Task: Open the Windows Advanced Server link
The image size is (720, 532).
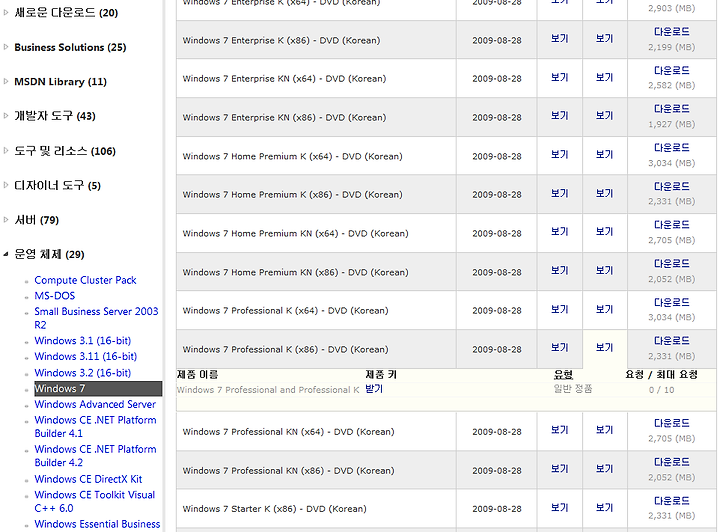Action: coord(95,404)
